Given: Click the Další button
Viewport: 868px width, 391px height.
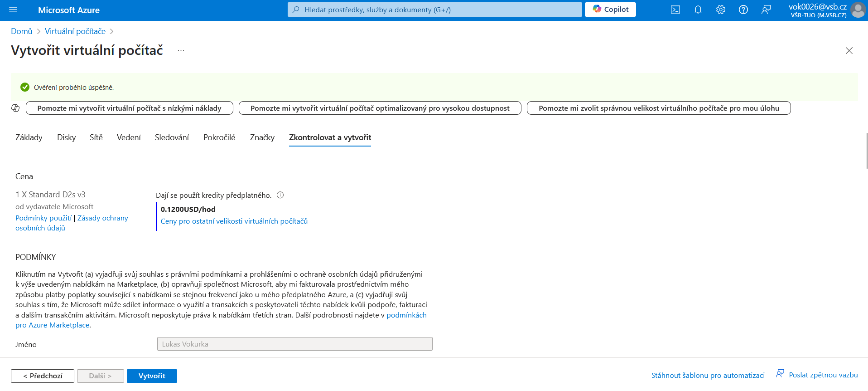Looking at the screenshot, I should pyautogui.click(x=100, y=376).
